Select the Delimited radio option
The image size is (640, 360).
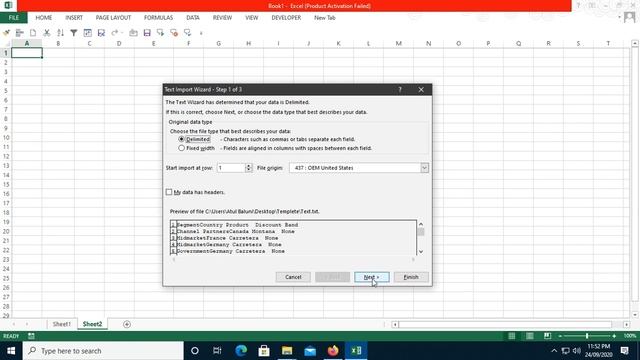[182, 139]
